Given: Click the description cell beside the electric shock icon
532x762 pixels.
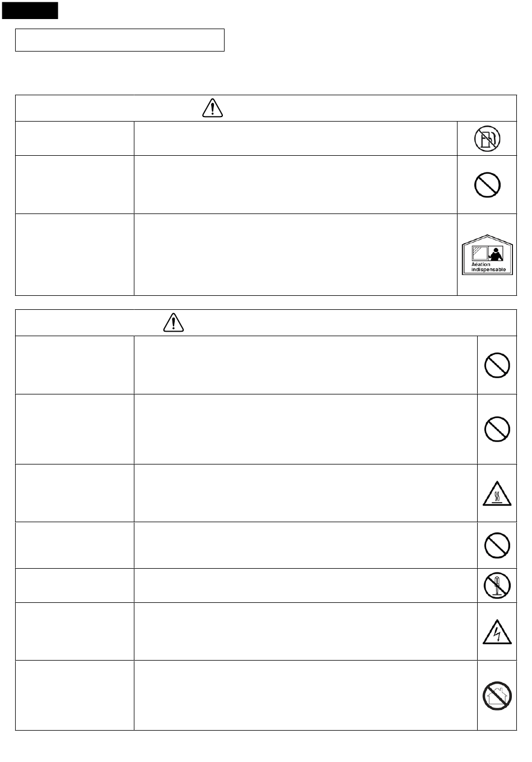Looking at the screenshot, I should tap(306, 631).
